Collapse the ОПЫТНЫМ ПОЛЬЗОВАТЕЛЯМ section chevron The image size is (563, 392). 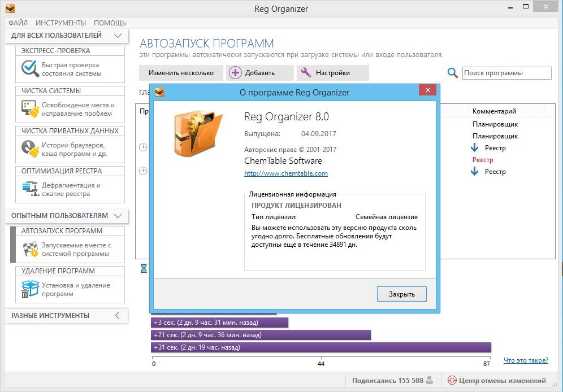[x=118, y=216]
